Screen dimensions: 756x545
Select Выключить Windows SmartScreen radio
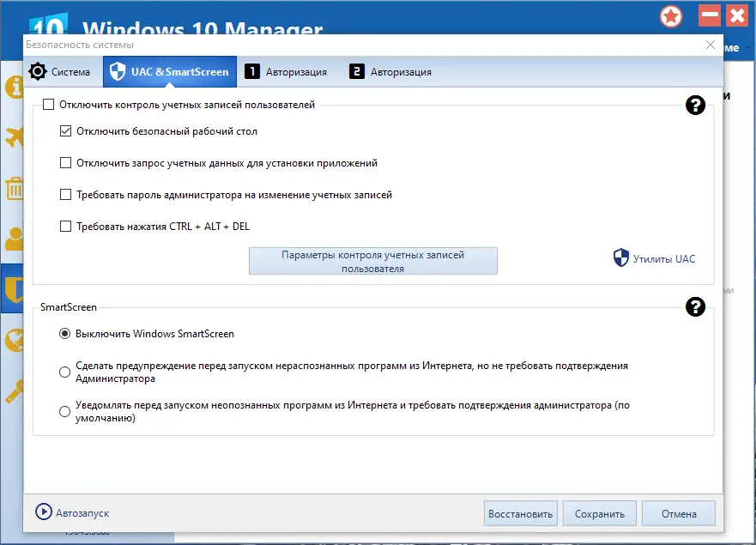point(64,334)
